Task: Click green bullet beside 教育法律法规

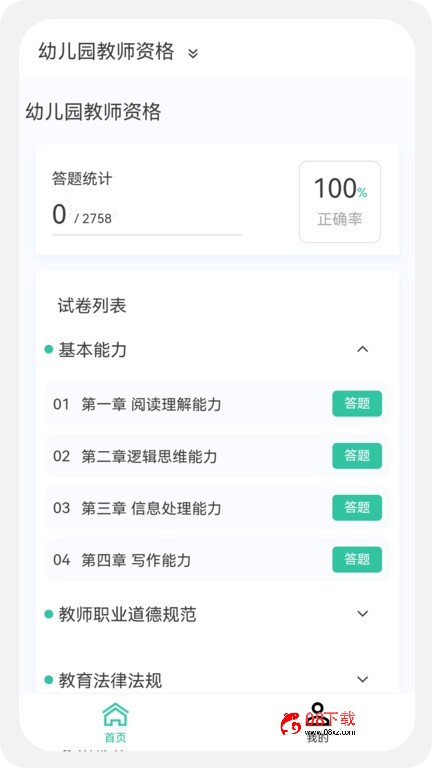Action: [x=48, y=679]
